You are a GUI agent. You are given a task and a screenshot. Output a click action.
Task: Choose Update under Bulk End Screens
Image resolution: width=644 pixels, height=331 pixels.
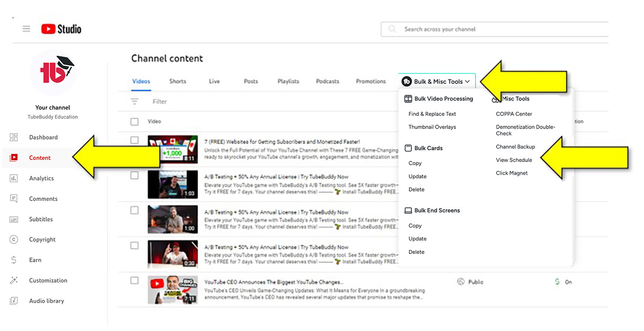417,239
